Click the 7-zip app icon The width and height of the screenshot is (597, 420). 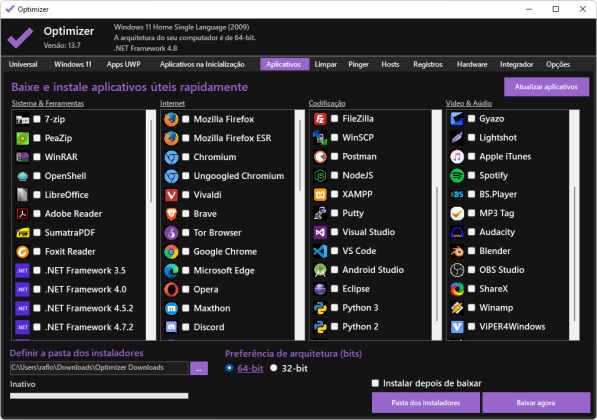click(x=22, y=120)
